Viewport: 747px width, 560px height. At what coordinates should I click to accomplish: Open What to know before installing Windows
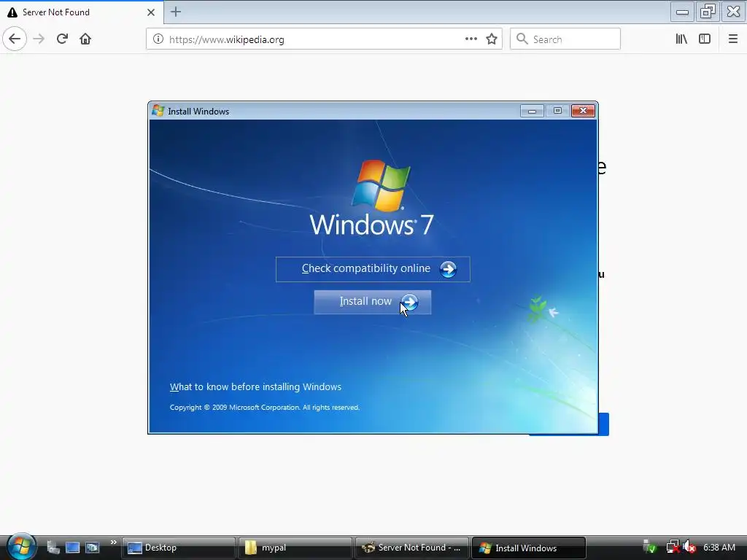[255, 386]
